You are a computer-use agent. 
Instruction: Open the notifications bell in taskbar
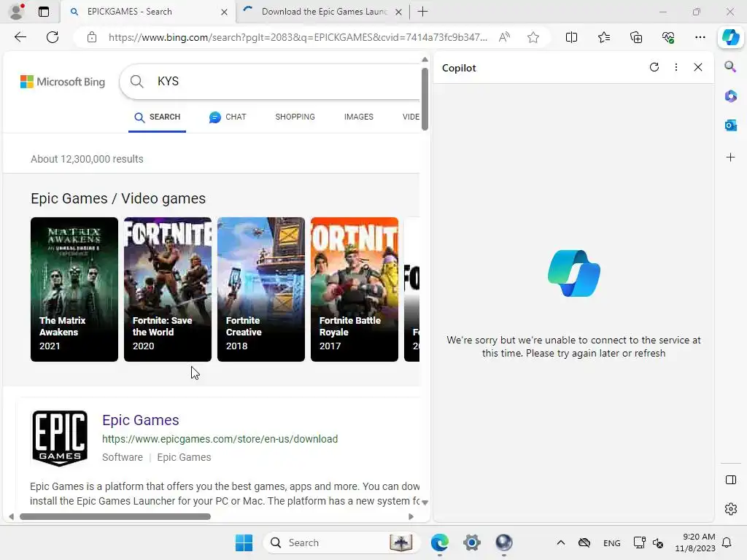click(727, 542)
